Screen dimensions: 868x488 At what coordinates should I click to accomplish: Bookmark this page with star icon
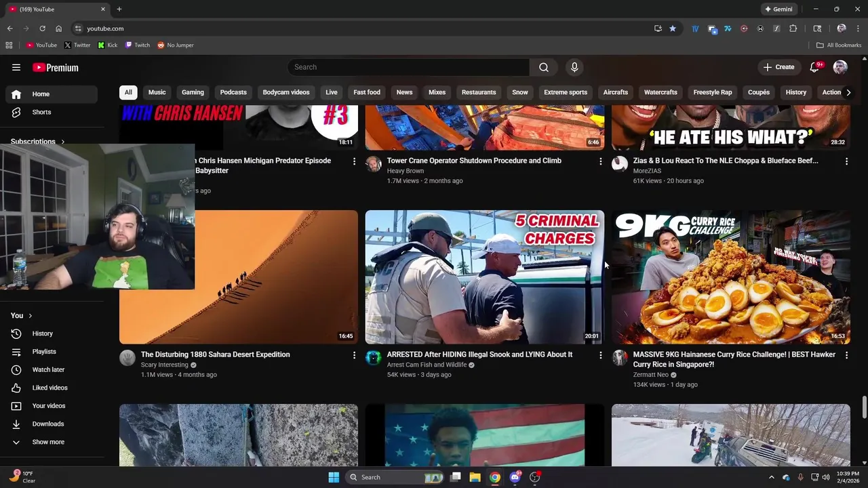[x=673, y=28]
